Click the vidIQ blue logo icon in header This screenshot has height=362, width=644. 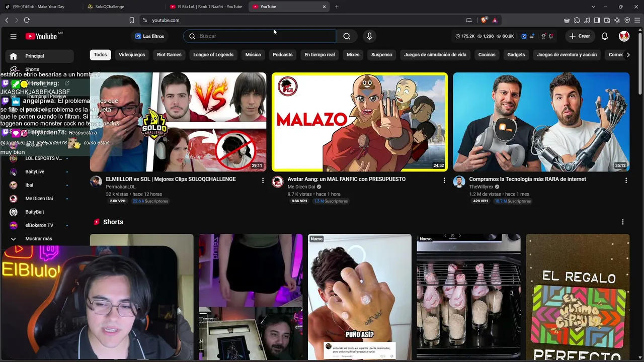pos(524,36)
